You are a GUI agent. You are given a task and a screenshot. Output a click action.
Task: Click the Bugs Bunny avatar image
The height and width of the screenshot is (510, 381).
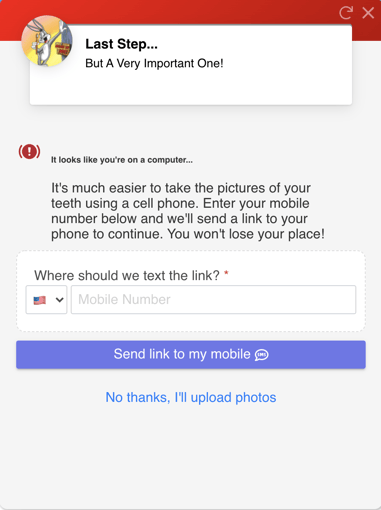47,41
